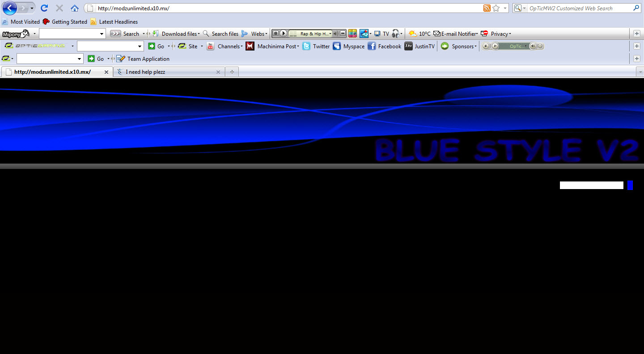The height and width of the screenshot is (354, 644).
Task: Mute the Rap & Hip Hop radio player
Action: [x=336, y=34]
